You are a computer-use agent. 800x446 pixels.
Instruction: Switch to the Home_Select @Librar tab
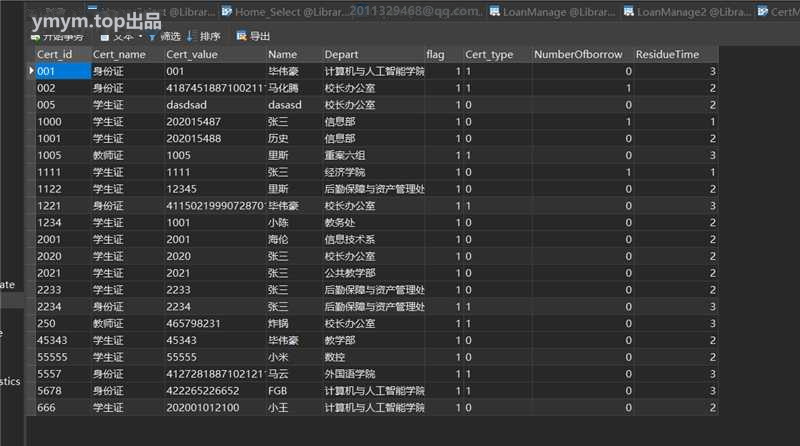pyautogui.click(x=283, y=12)
